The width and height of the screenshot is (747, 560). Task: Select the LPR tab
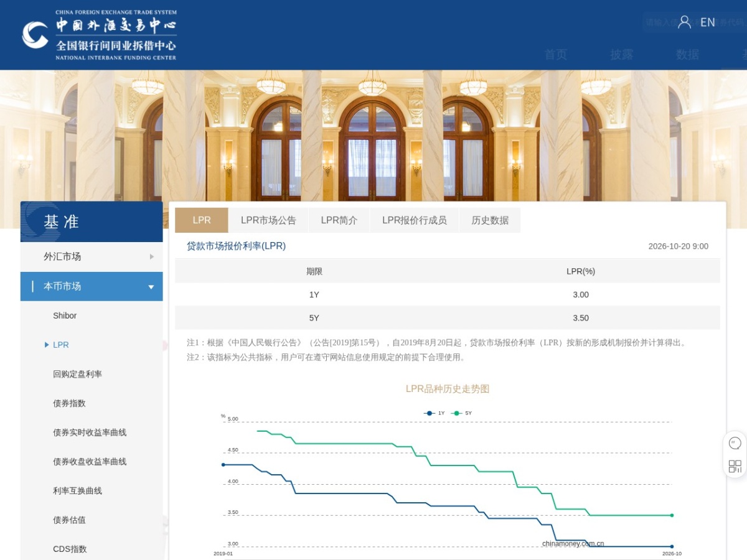pyautogui.click(x=202, y=220)
